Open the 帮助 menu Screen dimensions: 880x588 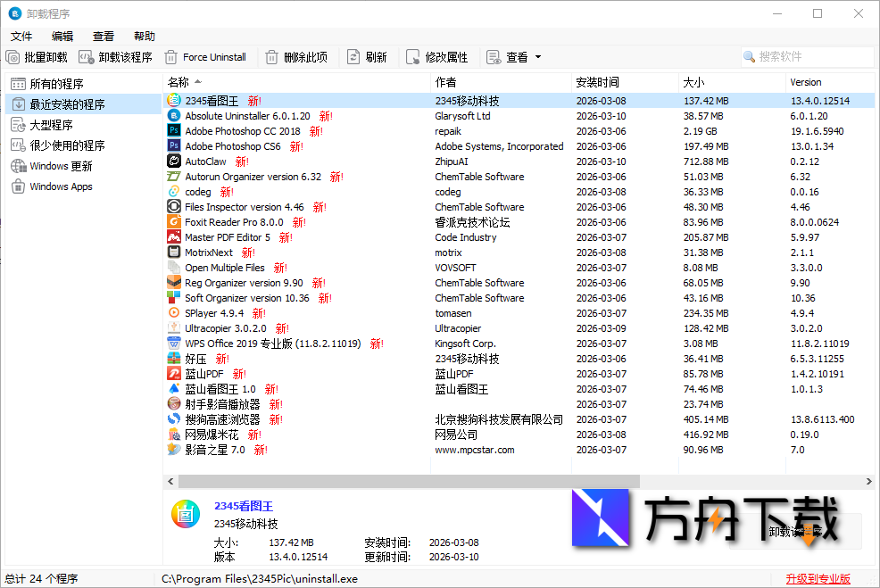tap(145, 36)
